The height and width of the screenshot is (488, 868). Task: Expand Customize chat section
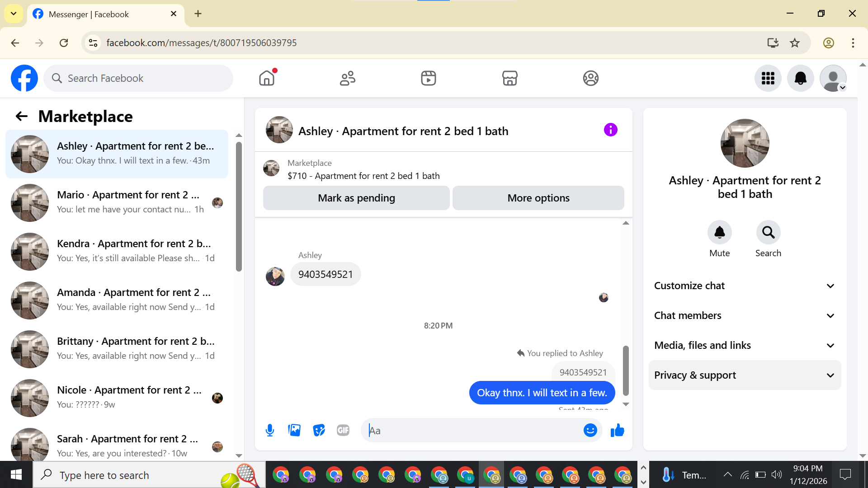click(745, 286)
